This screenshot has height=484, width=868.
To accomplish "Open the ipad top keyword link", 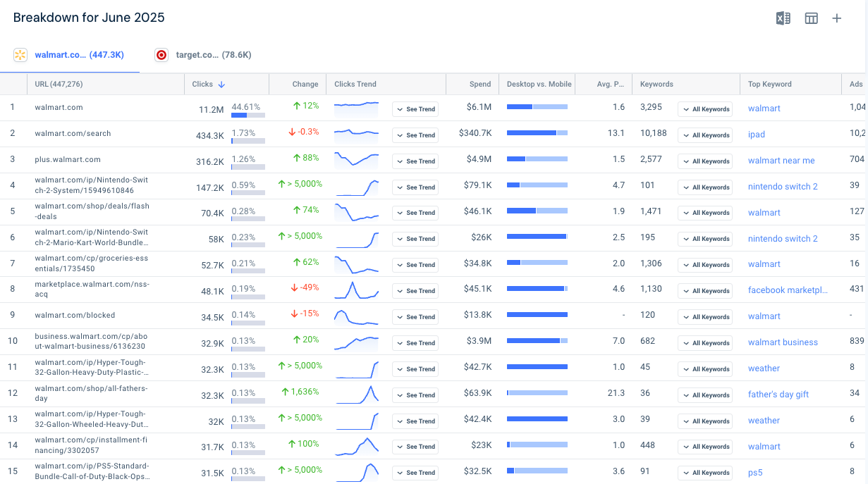I will 754,135.
